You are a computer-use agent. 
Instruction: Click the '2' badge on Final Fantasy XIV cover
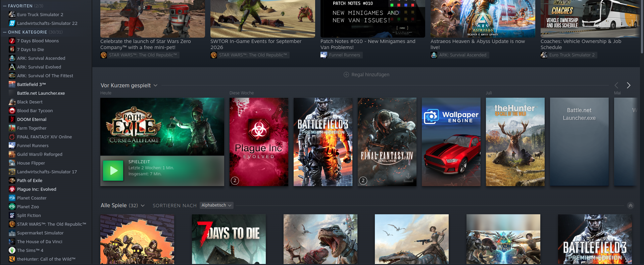pos(363,181)
